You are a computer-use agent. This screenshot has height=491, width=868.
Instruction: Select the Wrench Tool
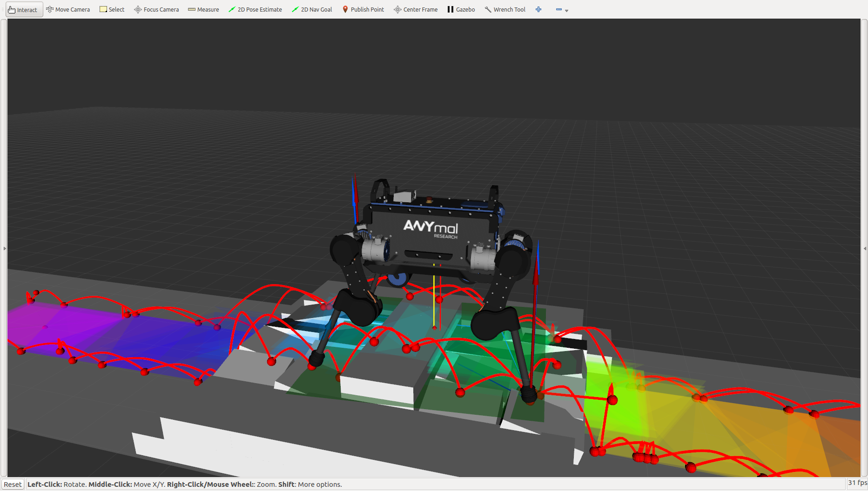tap(505, 9)
